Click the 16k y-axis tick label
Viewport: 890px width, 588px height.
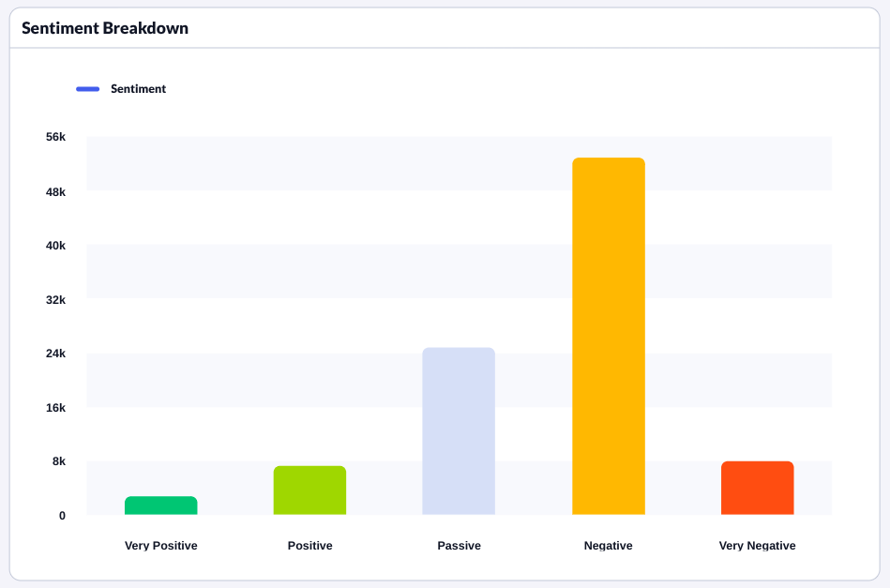55,407
